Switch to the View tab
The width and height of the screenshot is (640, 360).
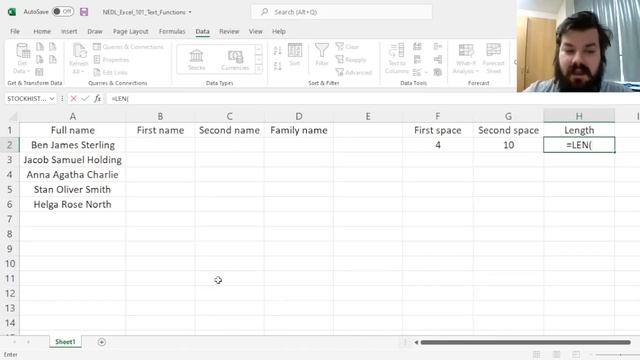(256, 31)
